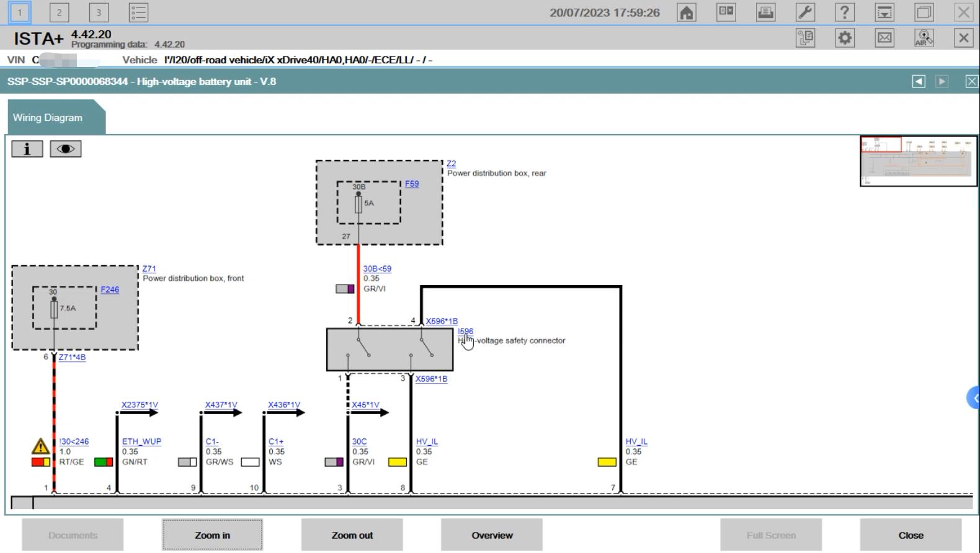Viewport: 980px width, 553px height.
Task: Open the layout switch icon beside Home
Action: coord(726,12)
